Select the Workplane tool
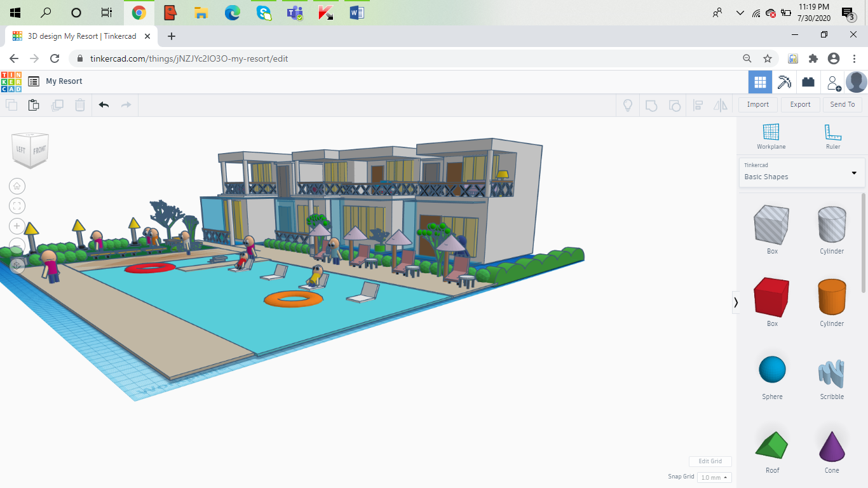 771,137
